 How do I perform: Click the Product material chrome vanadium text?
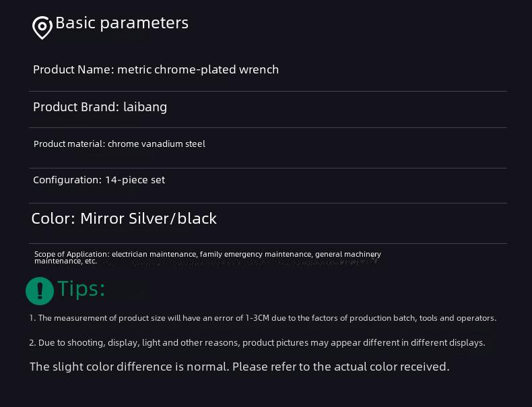pos(119,144)
